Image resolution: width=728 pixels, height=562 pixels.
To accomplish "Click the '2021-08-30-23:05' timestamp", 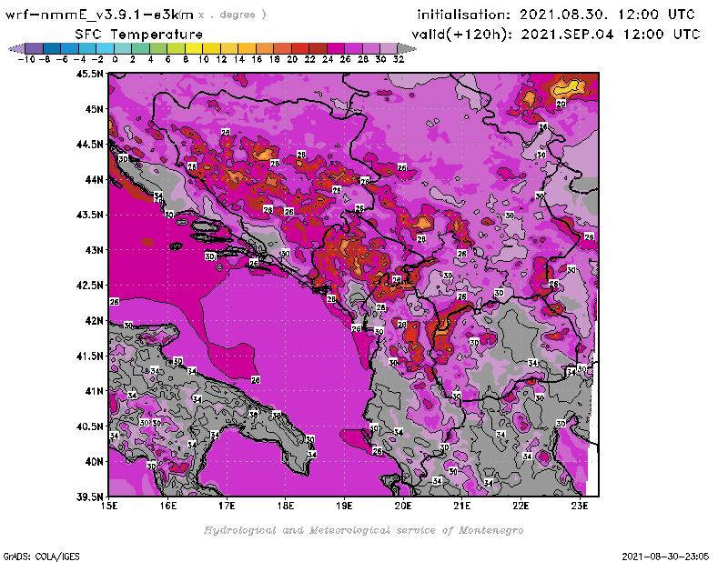I will pos(665,557).
